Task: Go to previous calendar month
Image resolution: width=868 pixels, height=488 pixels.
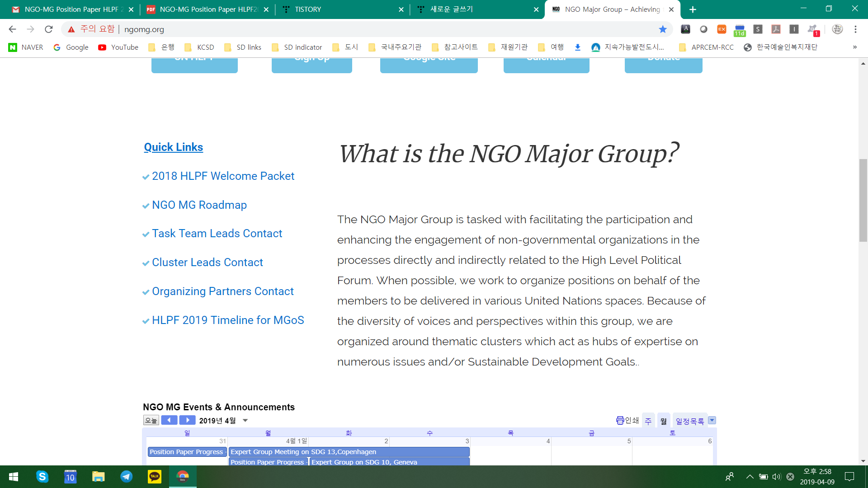Action: (169, 420)
